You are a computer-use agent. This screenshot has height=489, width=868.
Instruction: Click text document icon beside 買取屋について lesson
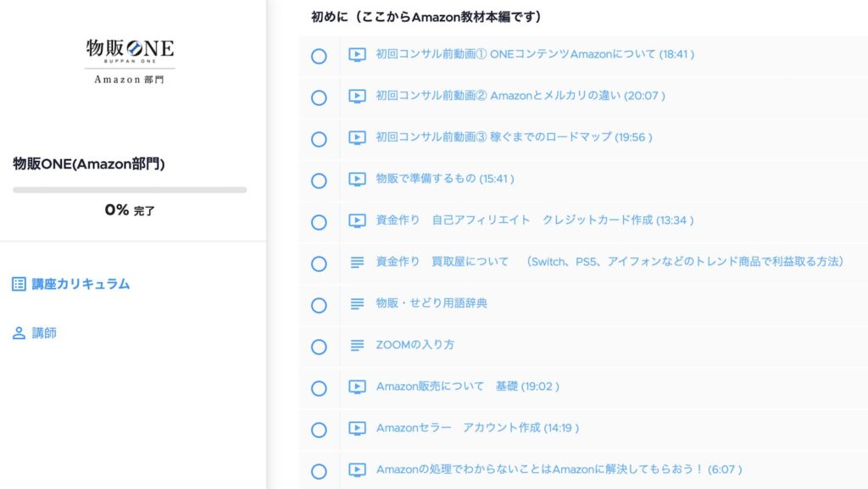pos(357,263)
